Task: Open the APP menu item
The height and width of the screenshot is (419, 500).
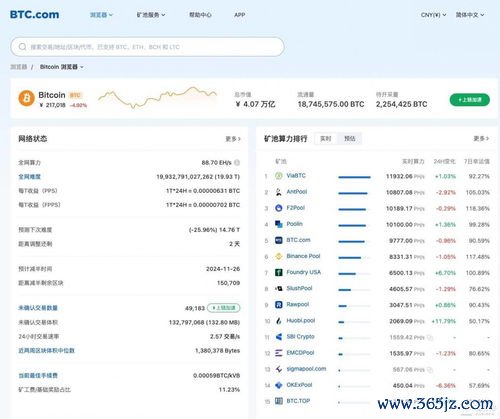Action: (x=240, y=15)
